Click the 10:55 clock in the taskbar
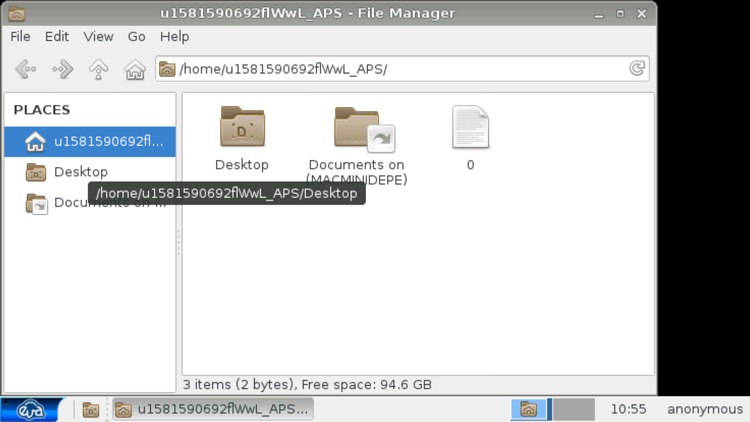The height and width of the screenshot is (422, 750). pos(628,409)
